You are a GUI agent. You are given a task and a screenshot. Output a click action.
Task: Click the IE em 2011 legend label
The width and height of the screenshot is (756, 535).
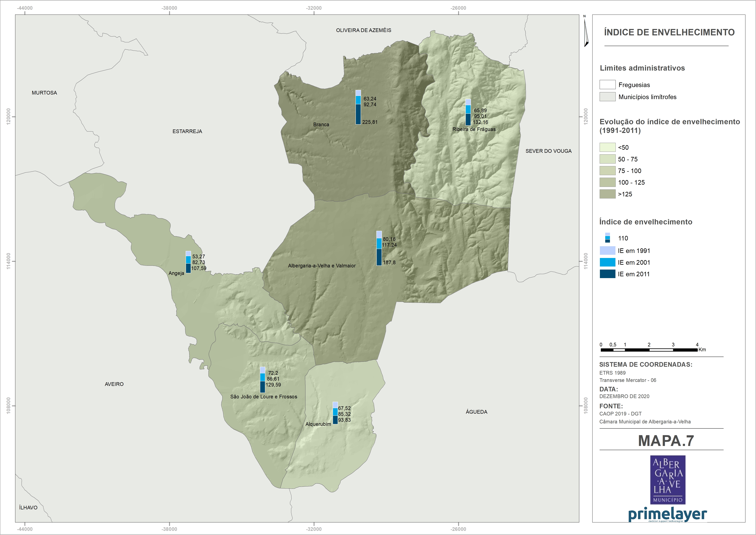tap(634, 274)
